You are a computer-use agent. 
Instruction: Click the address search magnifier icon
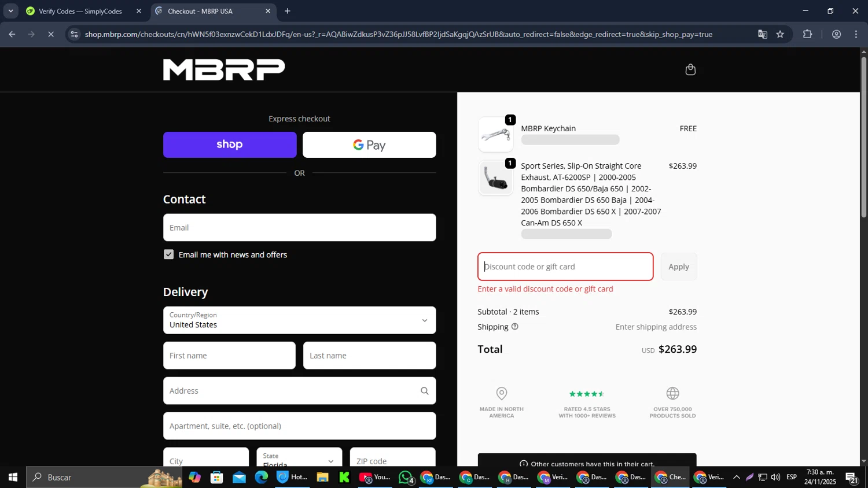point(425,391)
